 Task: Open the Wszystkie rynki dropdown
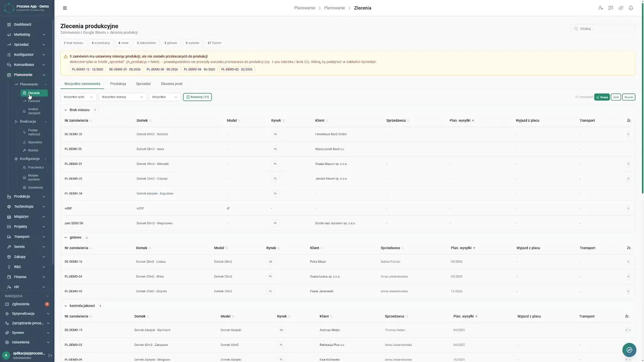pyautogui.click(x=78, y=97)
